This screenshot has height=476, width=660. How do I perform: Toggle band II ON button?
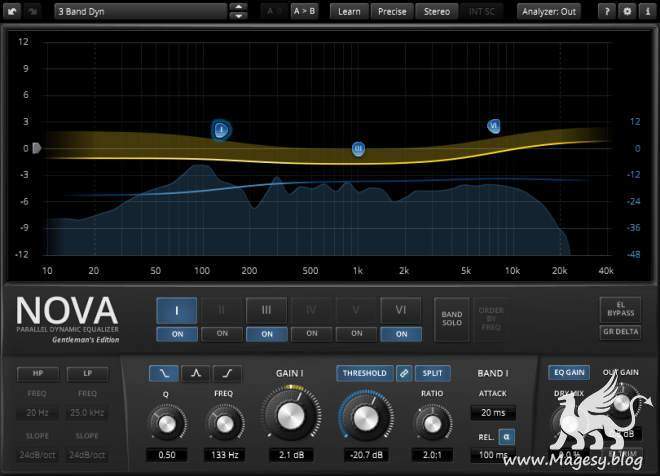(222, 333)
